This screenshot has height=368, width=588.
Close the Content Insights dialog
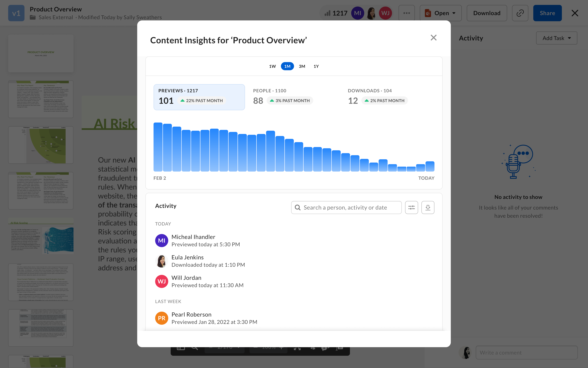click(x=433, y=38)
